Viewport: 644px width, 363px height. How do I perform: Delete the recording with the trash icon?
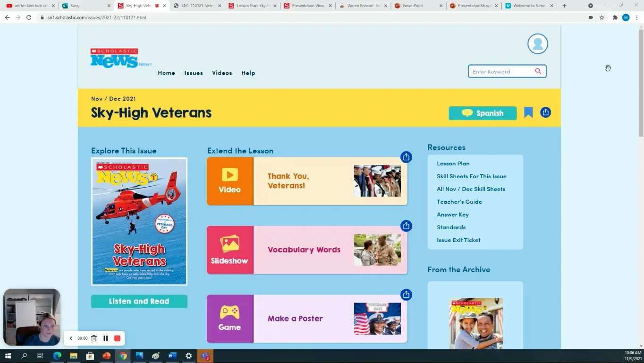(94, 338)
